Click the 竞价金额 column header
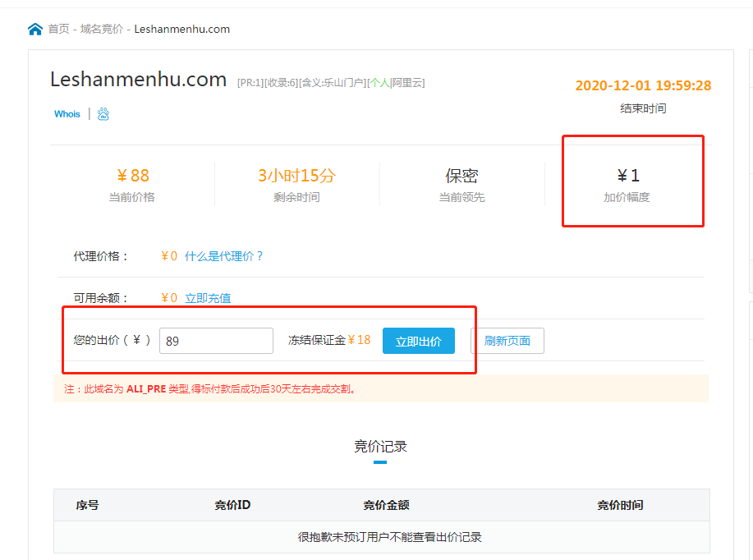The image size is (753, 560). (x=386, y=505)
